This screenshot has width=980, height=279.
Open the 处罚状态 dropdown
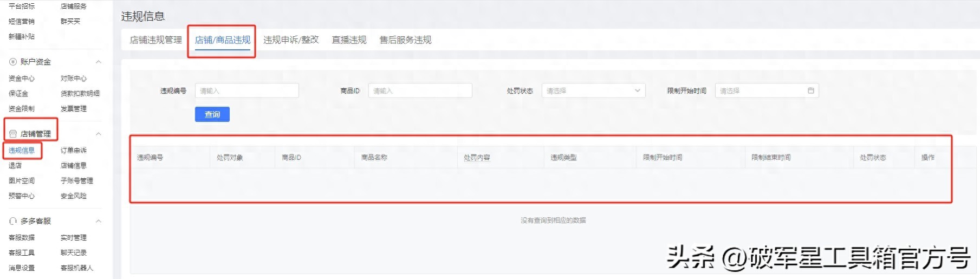pyautogui.click(x=594, y=90)
